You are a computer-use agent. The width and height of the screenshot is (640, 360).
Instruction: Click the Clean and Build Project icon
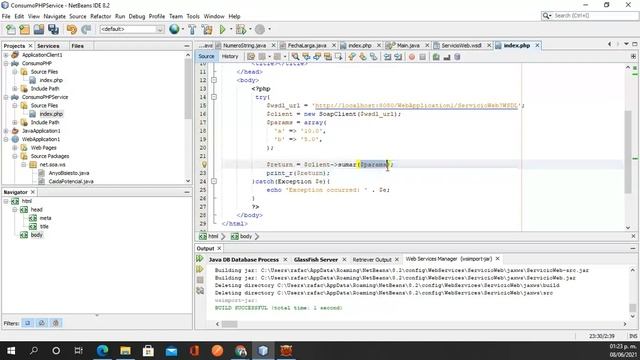(207, 29)
